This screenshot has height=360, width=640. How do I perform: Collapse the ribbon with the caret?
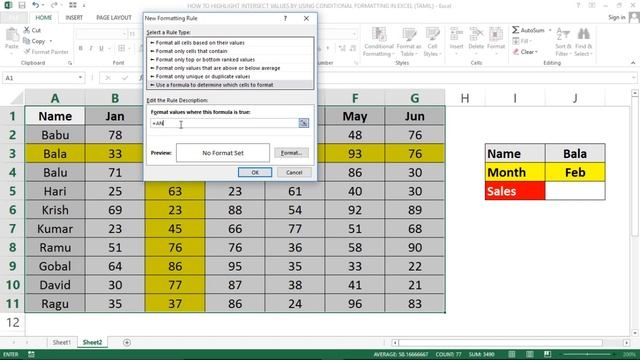click(x=633, y=63)
